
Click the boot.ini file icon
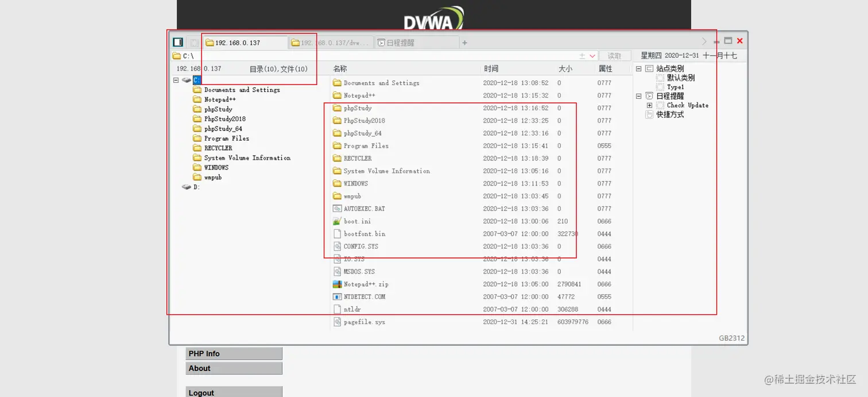click(338, 221)
